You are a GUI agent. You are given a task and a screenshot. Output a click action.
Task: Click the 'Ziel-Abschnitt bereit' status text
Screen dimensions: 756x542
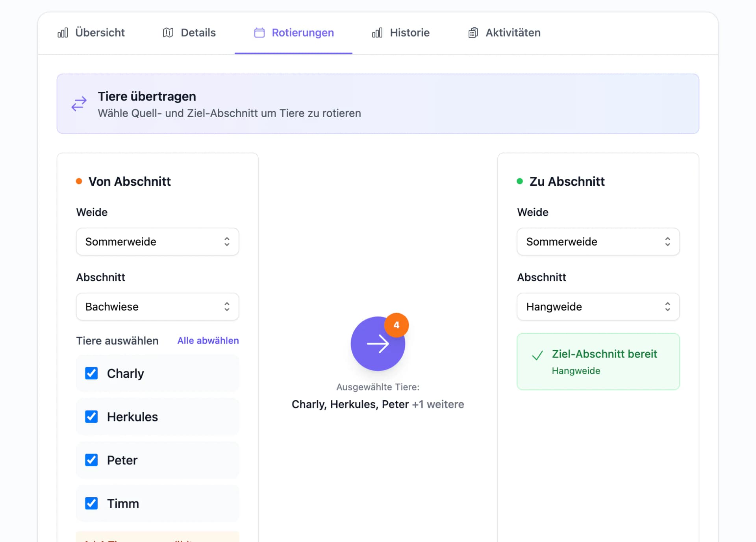(604, 354)
